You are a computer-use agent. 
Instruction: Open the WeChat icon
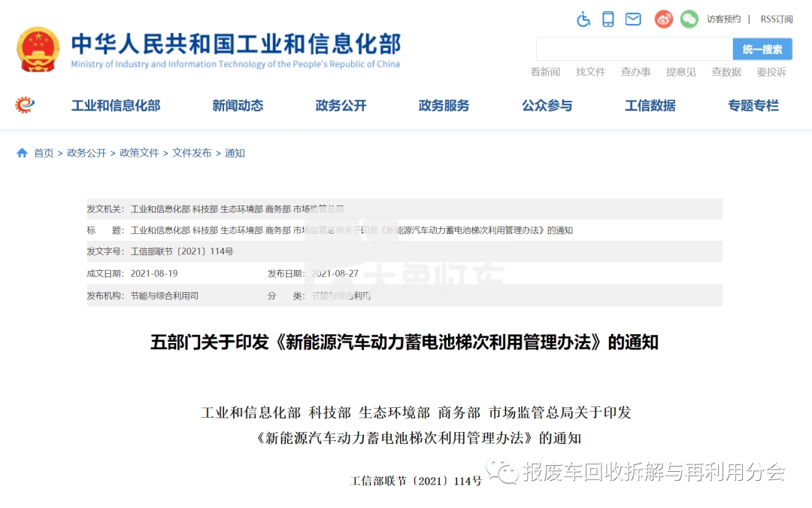689,20
